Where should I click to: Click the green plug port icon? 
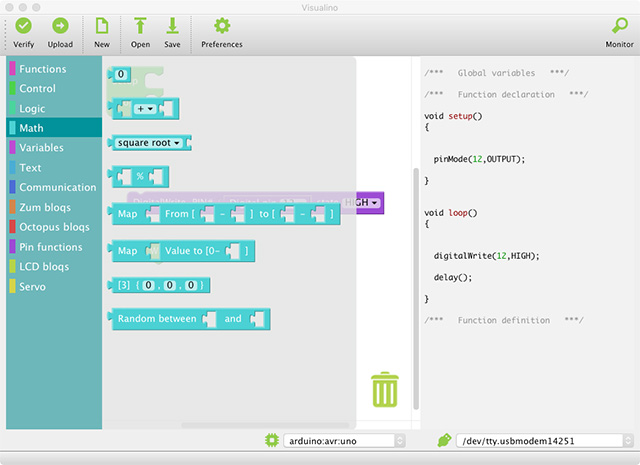(443, 440)
